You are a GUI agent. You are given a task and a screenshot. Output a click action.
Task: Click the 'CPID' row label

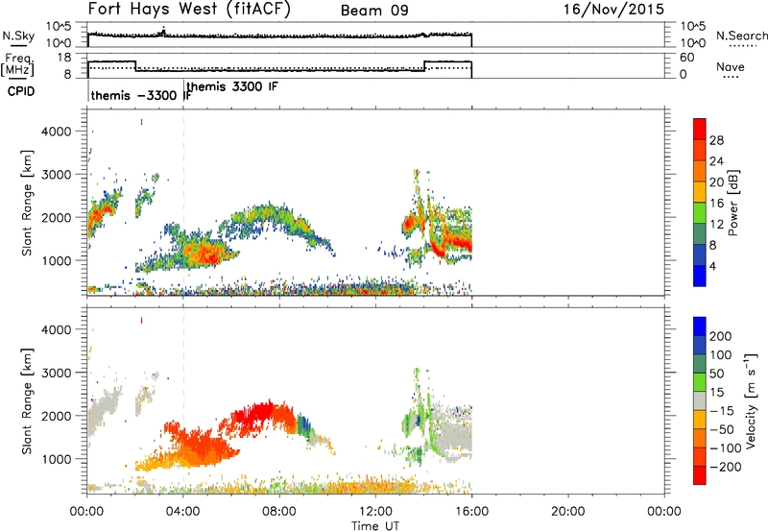[21, 91]
